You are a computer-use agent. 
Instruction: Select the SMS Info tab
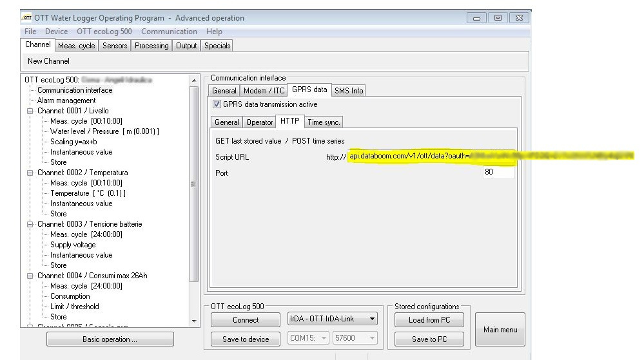click(x=349, y=91)
